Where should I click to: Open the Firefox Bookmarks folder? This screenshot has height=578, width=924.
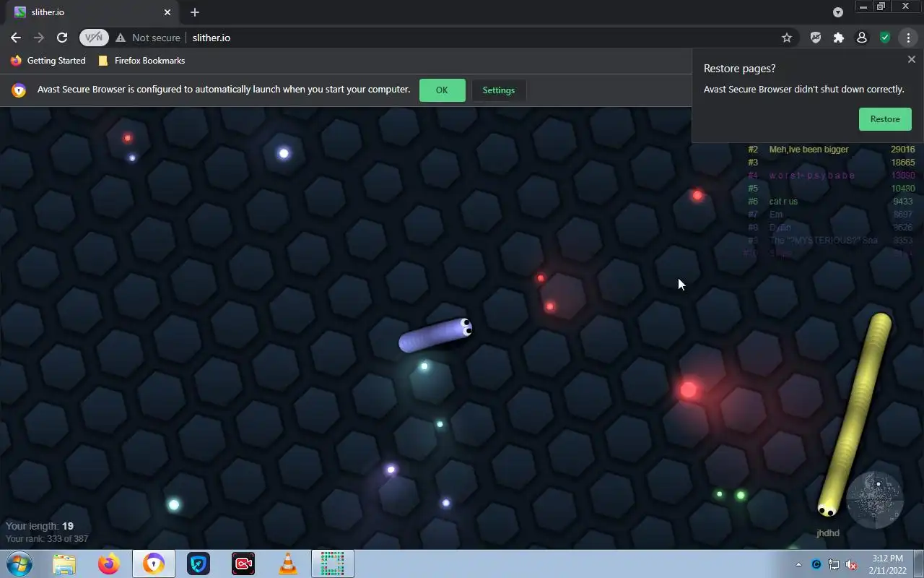click(x=141, y=61)
